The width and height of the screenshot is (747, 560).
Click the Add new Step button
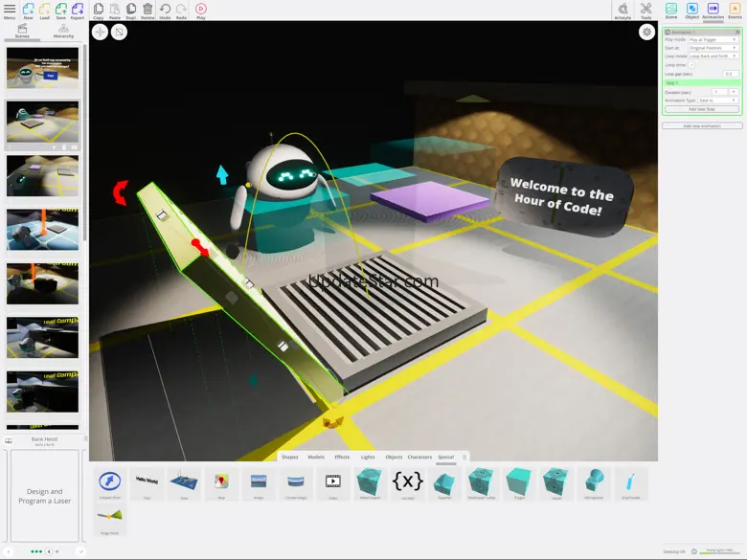click(702, 109)
